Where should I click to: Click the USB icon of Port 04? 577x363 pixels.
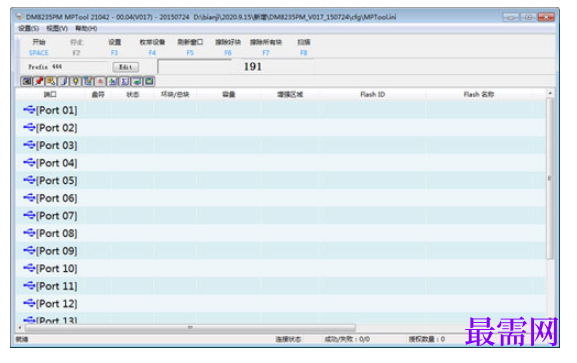[29, 162]
